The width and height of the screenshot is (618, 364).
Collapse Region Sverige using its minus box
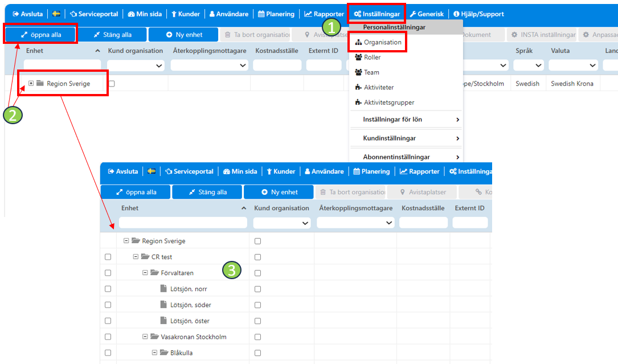pyautogui.click(x=126, y=240)
